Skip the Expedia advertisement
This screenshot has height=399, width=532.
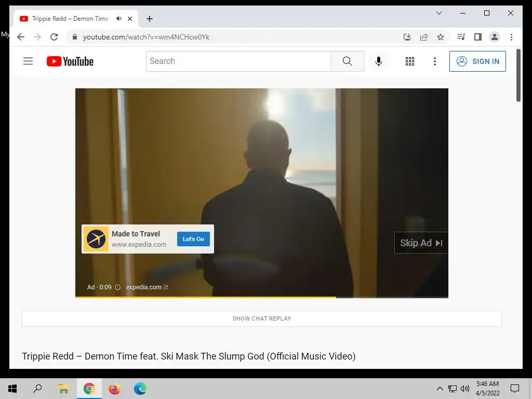421,243
